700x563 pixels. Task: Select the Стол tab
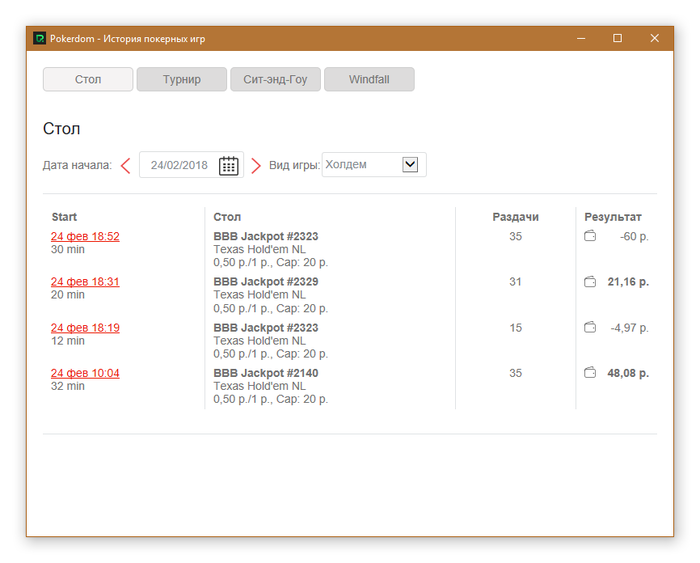[x=88, y=80]
